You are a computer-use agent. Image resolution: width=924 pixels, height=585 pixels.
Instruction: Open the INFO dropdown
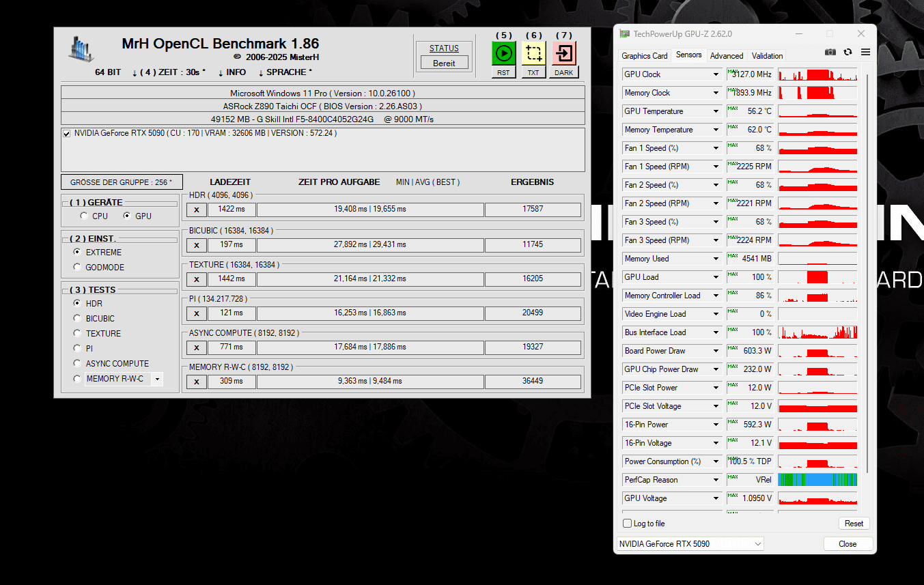point(232,72)
